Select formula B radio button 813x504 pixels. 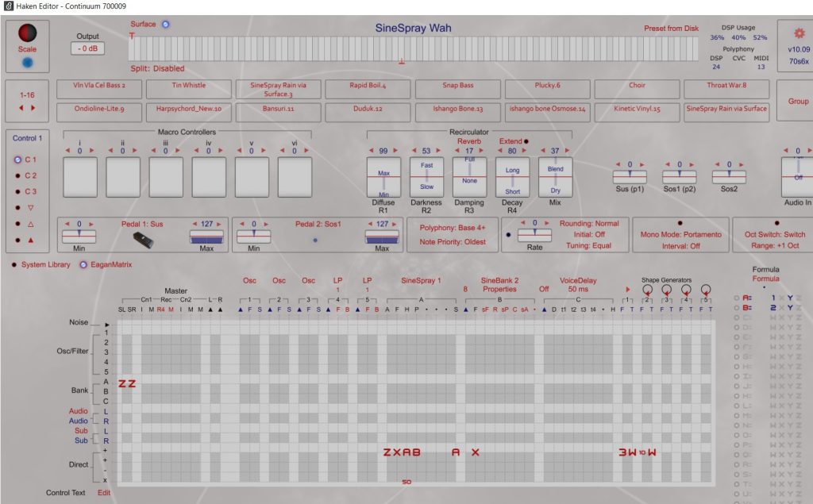pyautogui.click(x=737, y=308)
